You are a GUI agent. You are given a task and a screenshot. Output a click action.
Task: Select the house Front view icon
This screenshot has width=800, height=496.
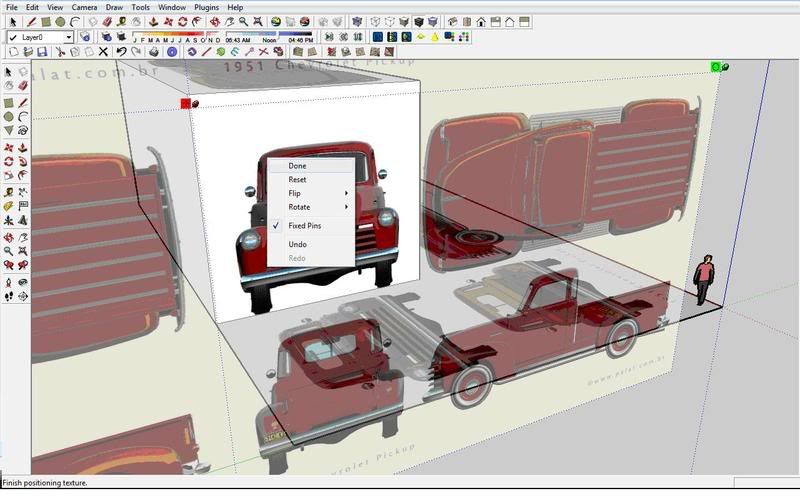coord(481,21)
